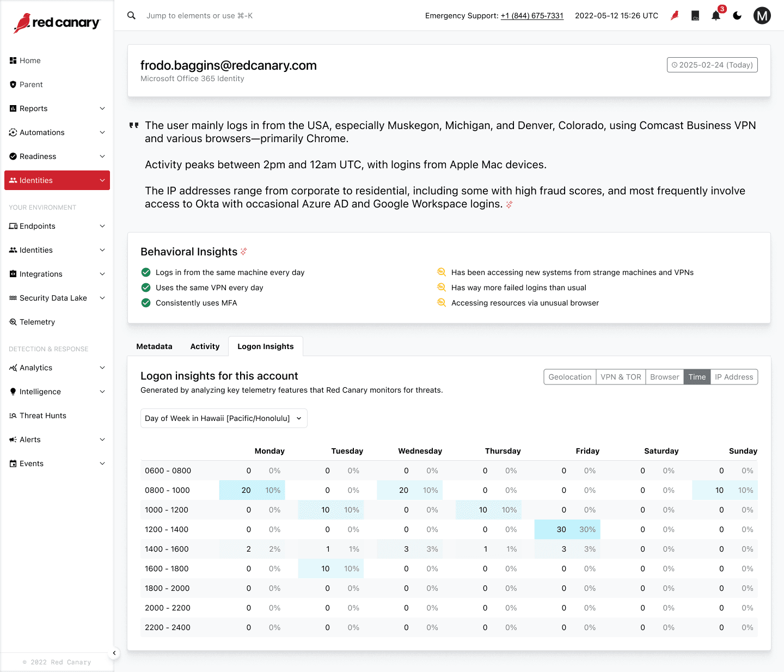Expand the Reports menu chevron

click(x=102, y=108)
